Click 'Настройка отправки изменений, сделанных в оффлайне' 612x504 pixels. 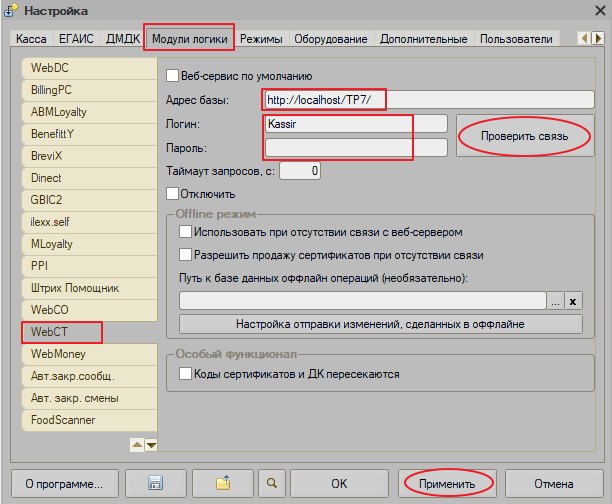click(381, 324)
